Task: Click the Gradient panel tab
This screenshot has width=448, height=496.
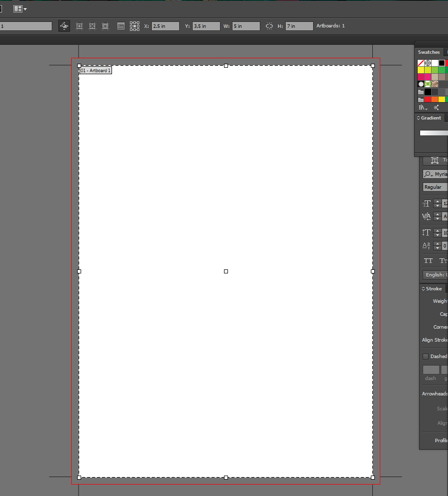Action: [431, 118]
